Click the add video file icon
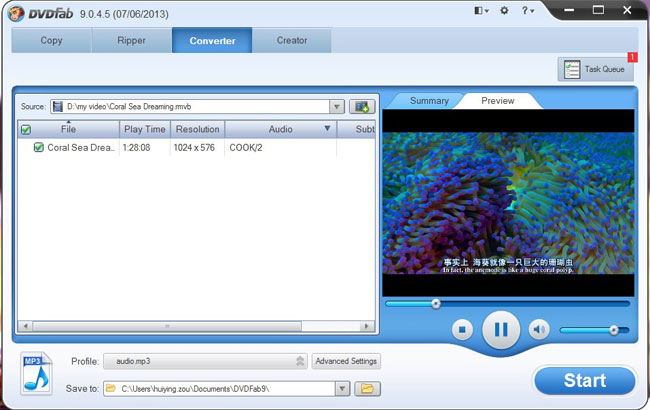Viewport: 650px width, 410px height. 362,107
